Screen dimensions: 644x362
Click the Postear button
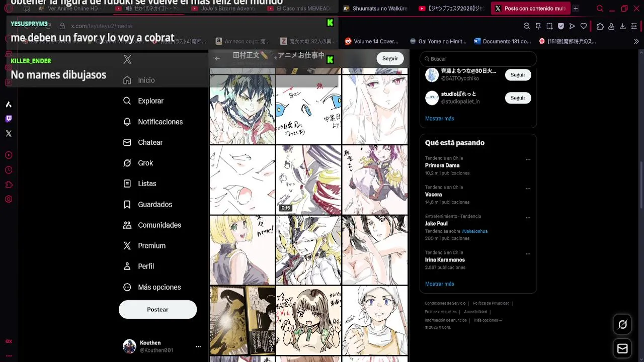[157, 310]
